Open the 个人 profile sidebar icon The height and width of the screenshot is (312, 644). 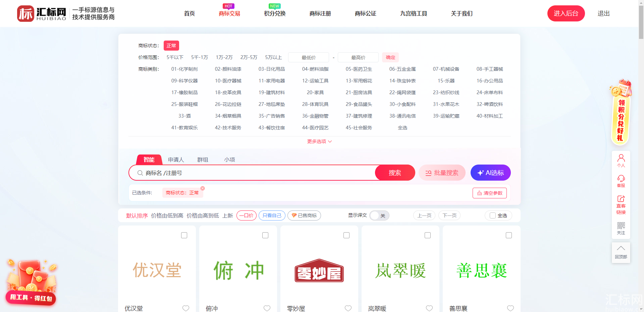point(621,161)
